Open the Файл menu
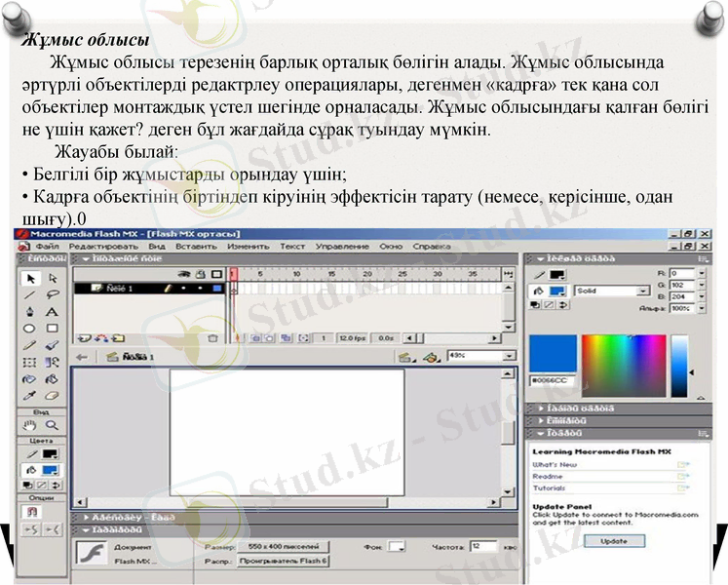This screenshot has height=585, width=728. (x=48, y=247)
